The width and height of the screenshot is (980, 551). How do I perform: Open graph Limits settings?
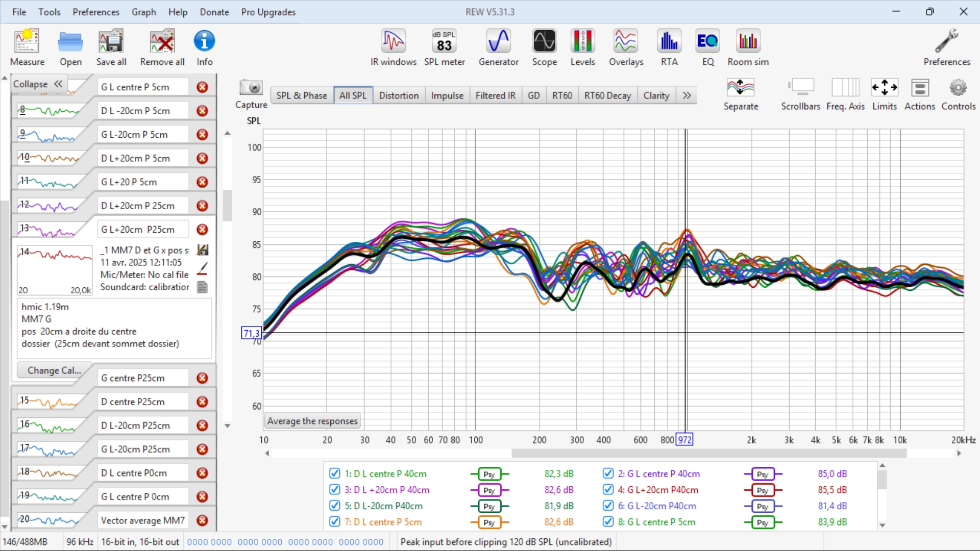pyautogui.click(x=885, y=94)
